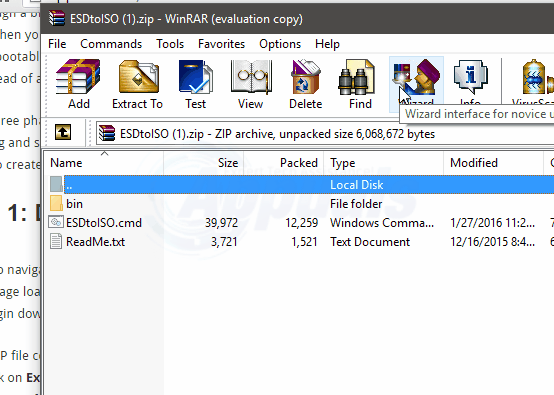Click the Local Disk type cell
This screenshot has height=395, width=554.
356,185
